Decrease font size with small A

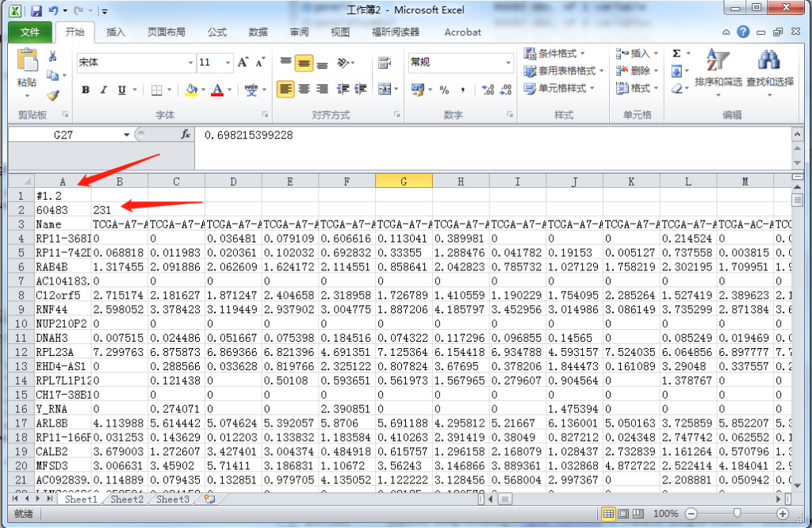tap(260, 62)
